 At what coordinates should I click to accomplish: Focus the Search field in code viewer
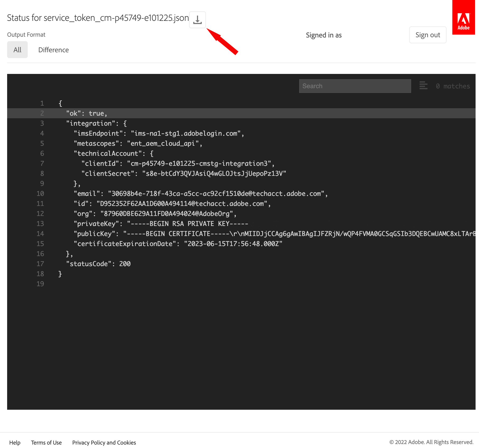pyautogui.click(x=355, y=86)
